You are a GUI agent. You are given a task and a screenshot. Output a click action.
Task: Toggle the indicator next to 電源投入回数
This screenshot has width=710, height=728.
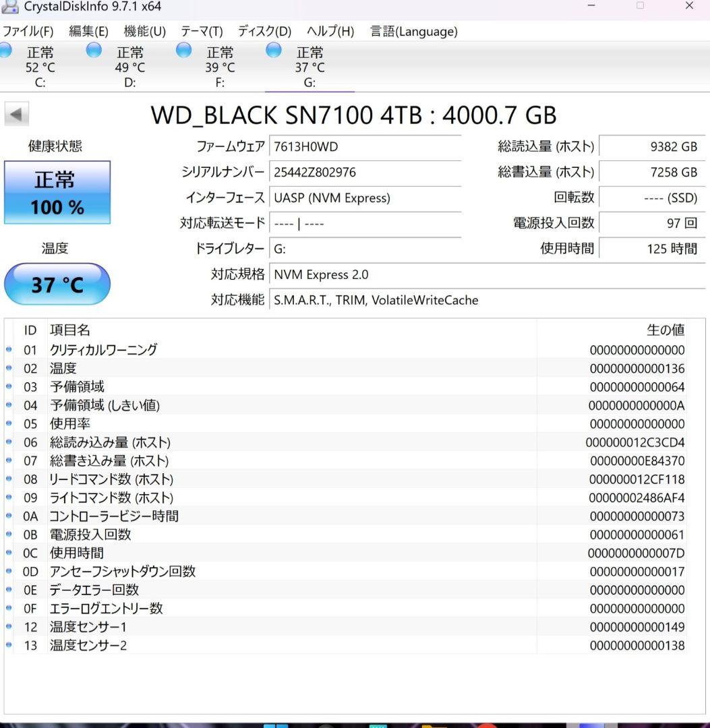[7, 535]
